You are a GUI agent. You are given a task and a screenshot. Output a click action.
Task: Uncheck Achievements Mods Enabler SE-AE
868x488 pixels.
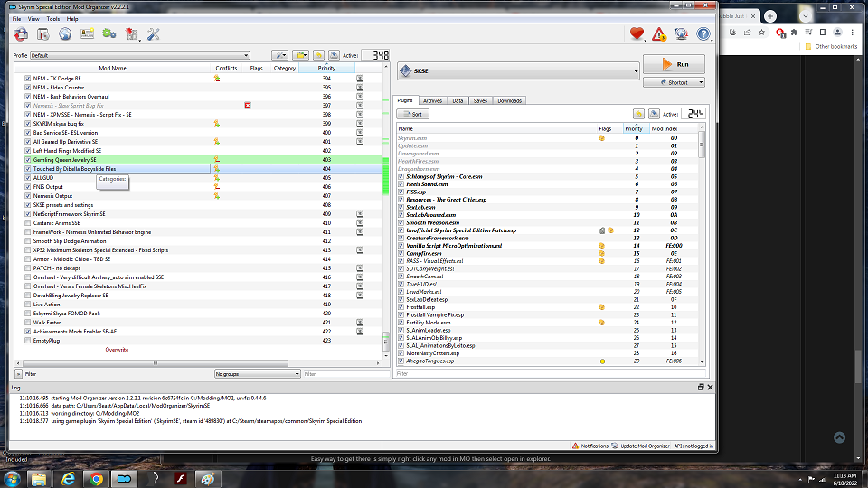point(28,332)
